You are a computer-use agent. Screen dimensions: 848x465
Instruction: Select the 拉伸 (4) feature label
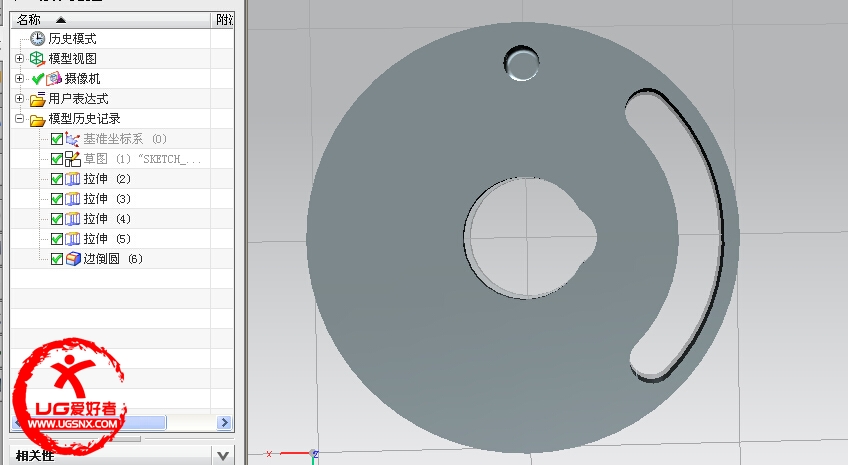[107, 219]
